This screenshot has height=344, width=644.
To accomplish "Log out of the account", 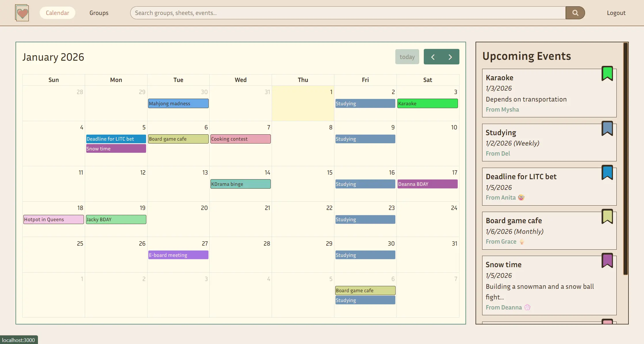I will [x=616, y=13].
